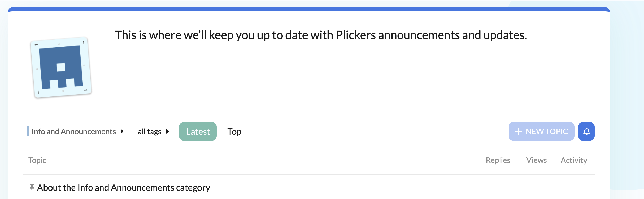Open About the Info and Announcements category
The width and height of the screenshot is (644, 199).
pos(124,188)
